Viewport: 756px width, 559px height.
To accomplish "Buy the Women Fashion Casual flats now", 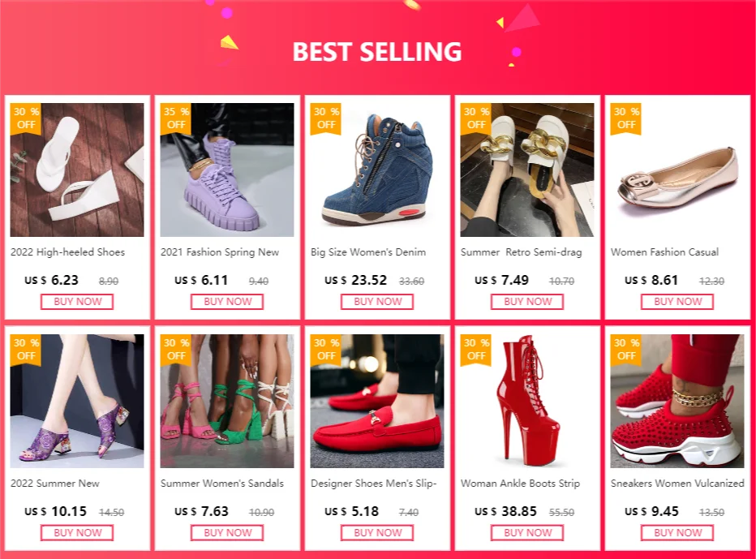I will click(677, 302).
